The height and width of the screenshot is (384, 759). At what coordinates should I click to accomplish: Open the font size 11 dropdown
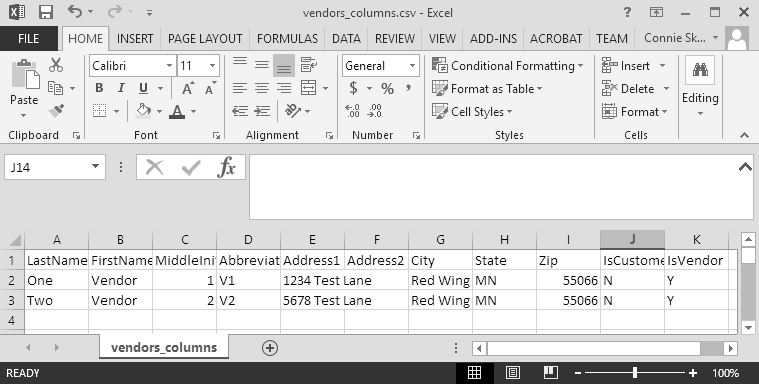click(x=213, y=65)
